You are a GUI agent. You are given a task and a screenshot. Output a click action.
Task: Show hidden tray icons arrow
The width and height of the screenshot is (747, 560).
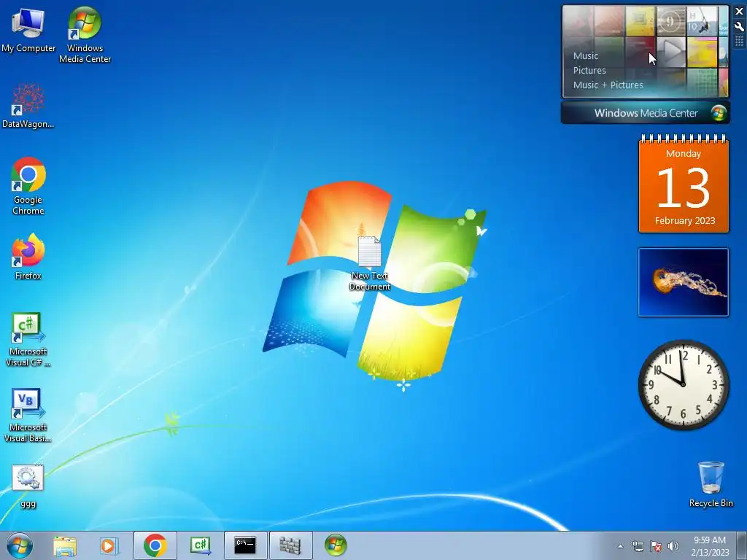click(620, 546)
